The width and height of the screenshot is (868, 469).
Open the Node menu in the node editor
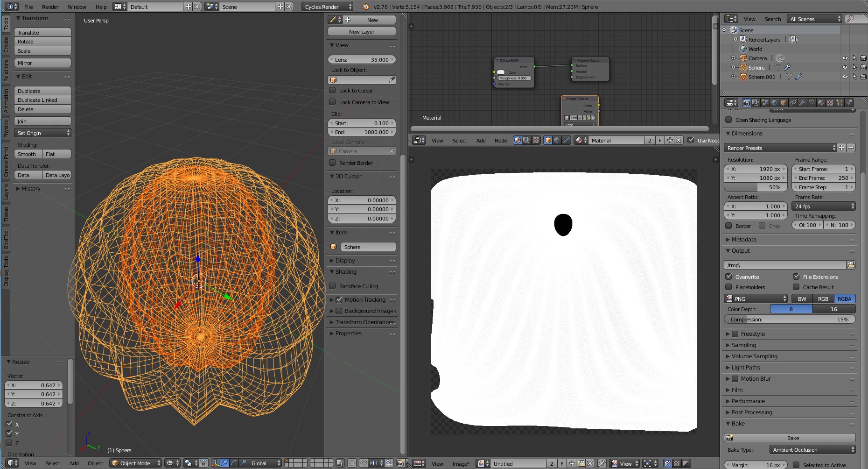(500, 140)
